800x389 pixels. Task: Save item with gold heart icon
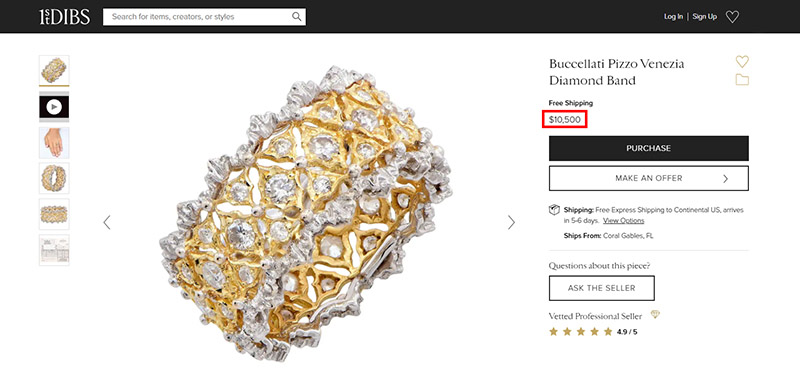point(742,62)
